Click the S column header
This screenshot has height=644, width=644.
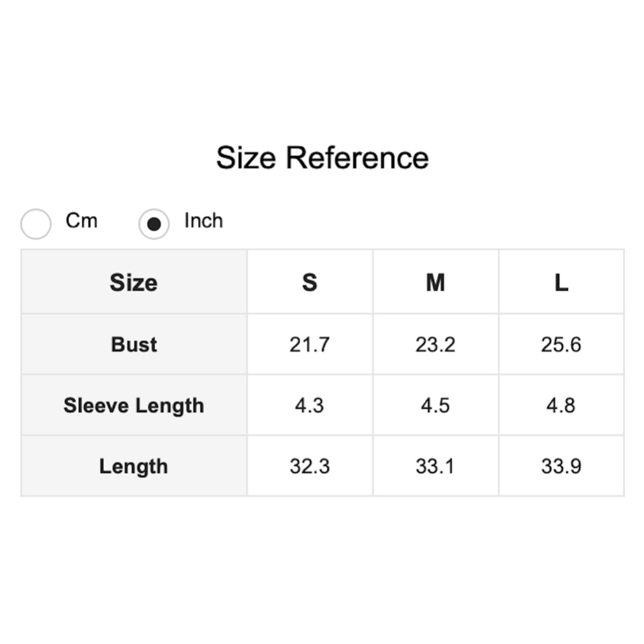point(310,282)
